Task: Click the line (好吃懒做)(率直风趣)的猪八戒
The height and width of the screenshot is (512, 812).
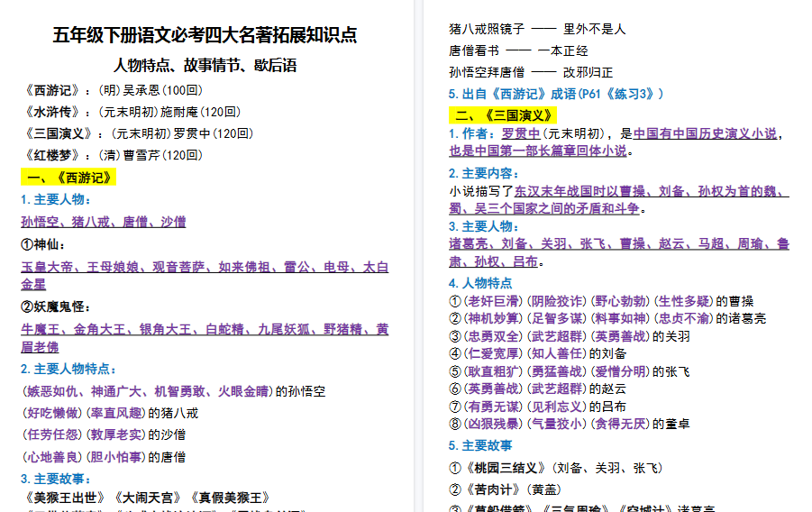Action: 110,413
